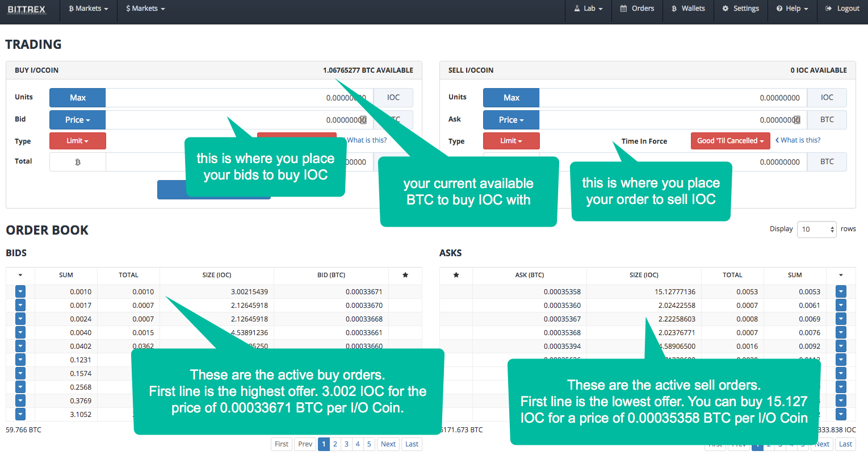
Task: Select bid price 0.00033668
Action: (x=364, y=319)
